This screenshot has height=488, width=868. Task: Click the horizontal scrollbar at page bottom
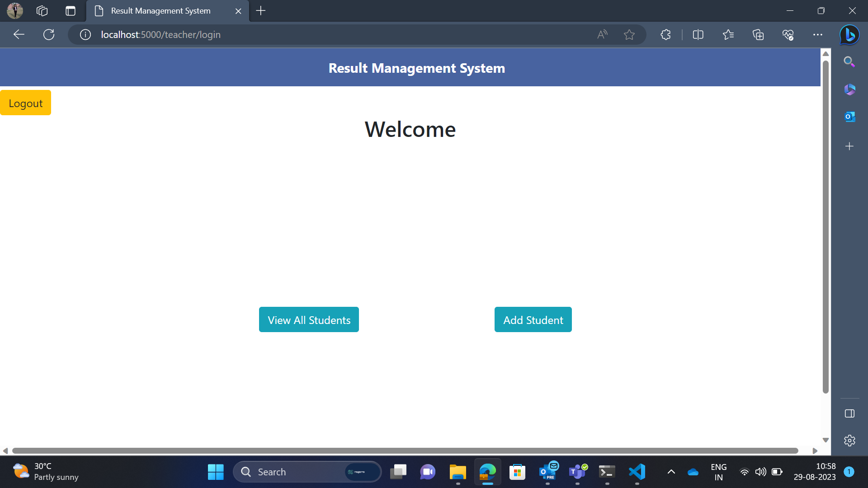pyautogui.click(x=405, y=450)
